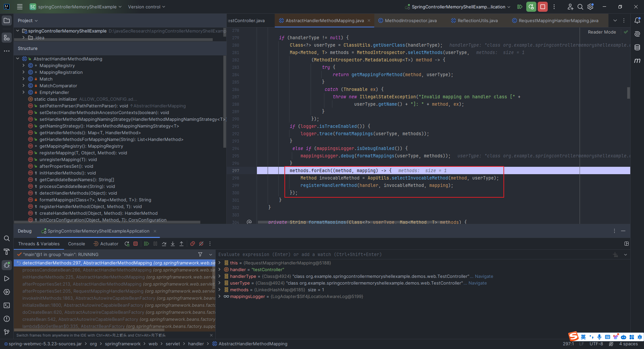Click Step Into in debug toolbar
Image resolution: width=644 pixels, height=349 pixels.
pos(173,244)
